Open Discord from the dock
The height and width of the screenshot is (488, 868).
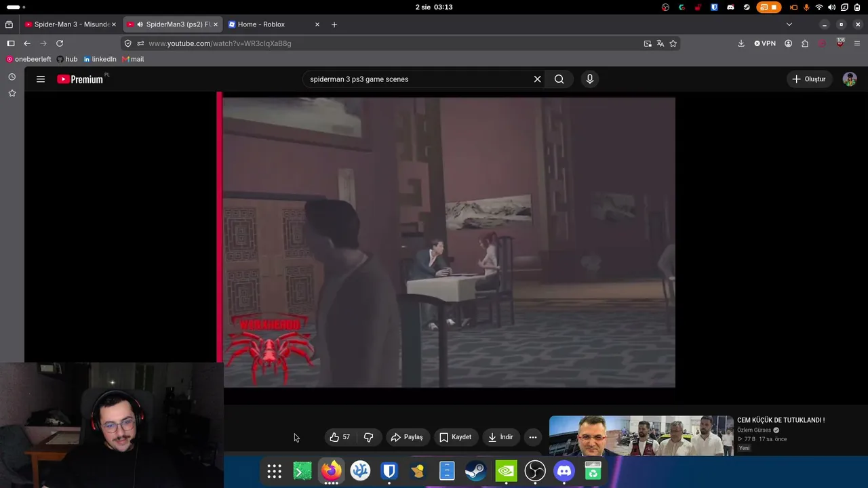(x=564, y=471)
